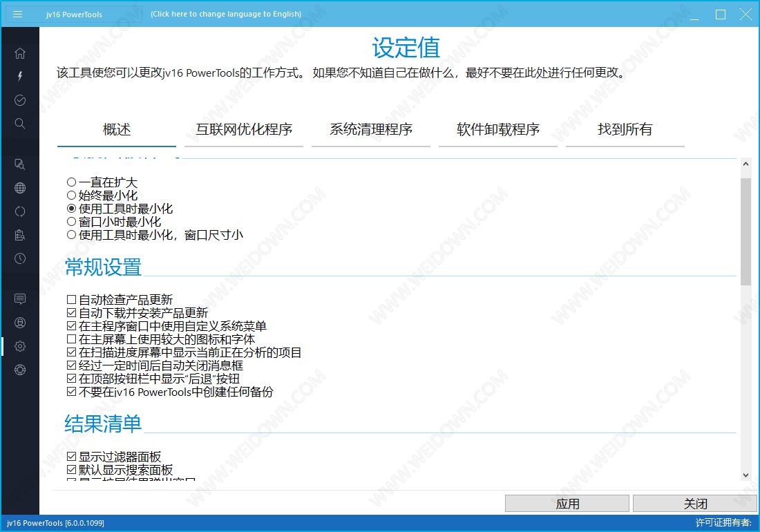The height and width of the screenshot is (532, 760).
Task: Click the jv16 PowerTools title text
Action: [74, 15]
